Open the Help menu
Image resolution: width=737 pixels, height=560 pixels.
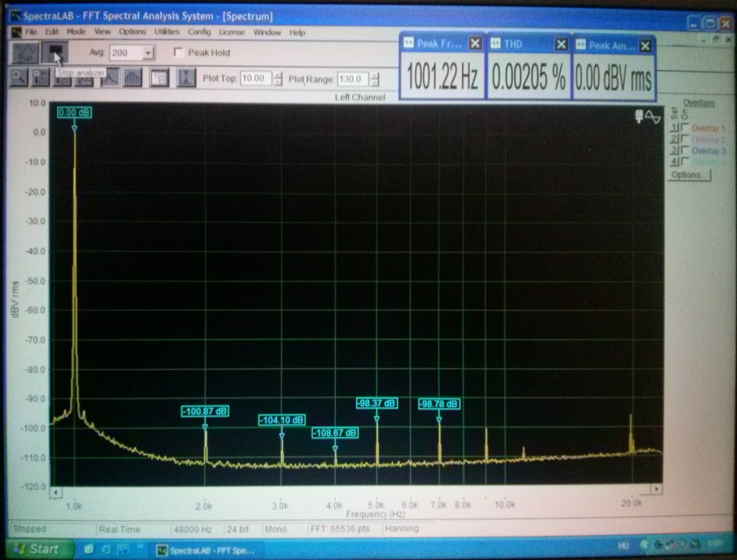[297, 33]
